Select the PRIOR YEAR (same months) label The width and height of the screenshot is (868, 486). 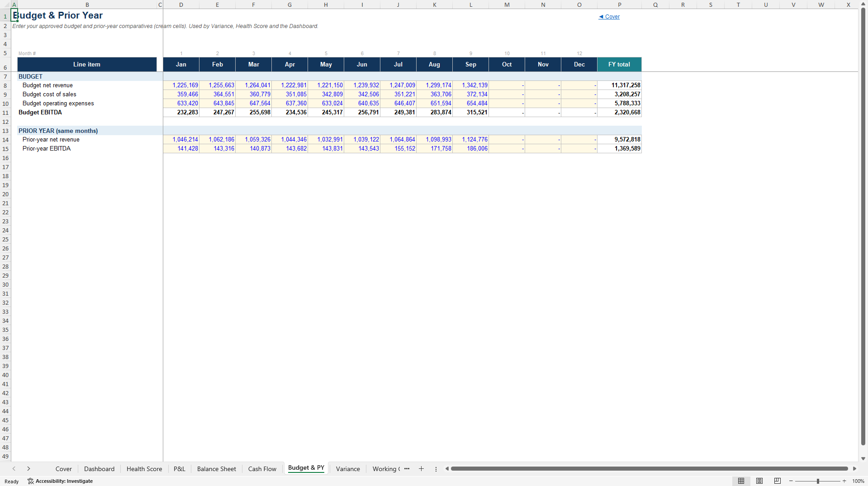[x=58, y=131]
